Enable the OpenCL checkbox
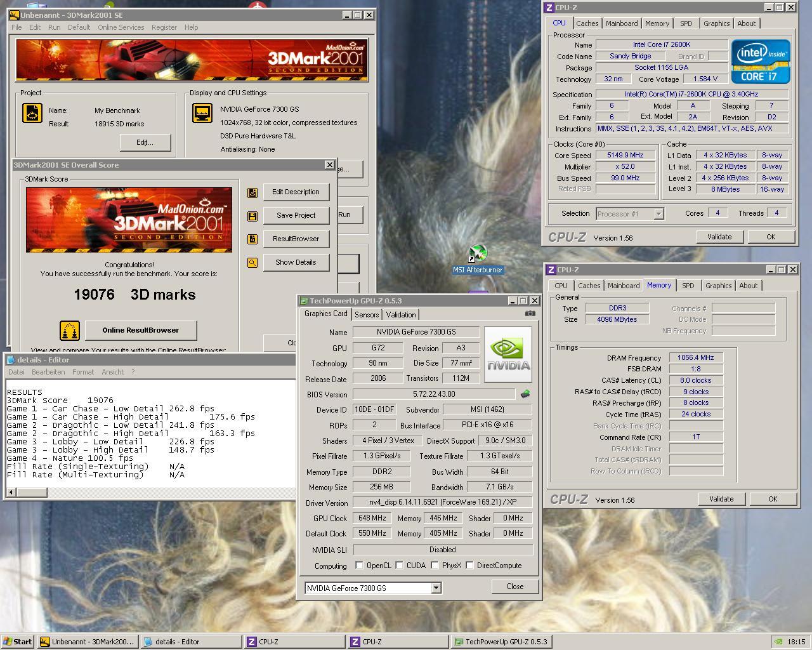 359,566
